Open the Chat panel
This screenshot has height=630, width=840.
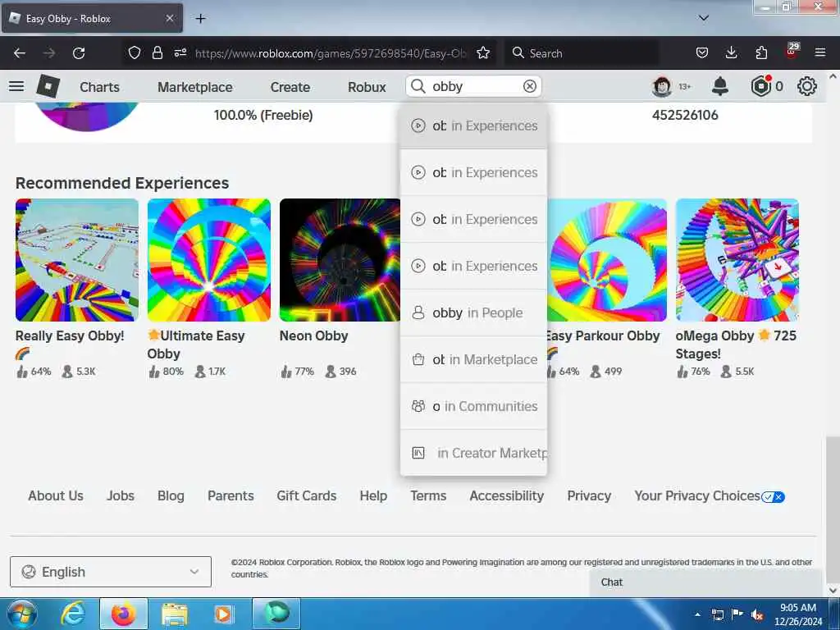click(x=705, y=582)
